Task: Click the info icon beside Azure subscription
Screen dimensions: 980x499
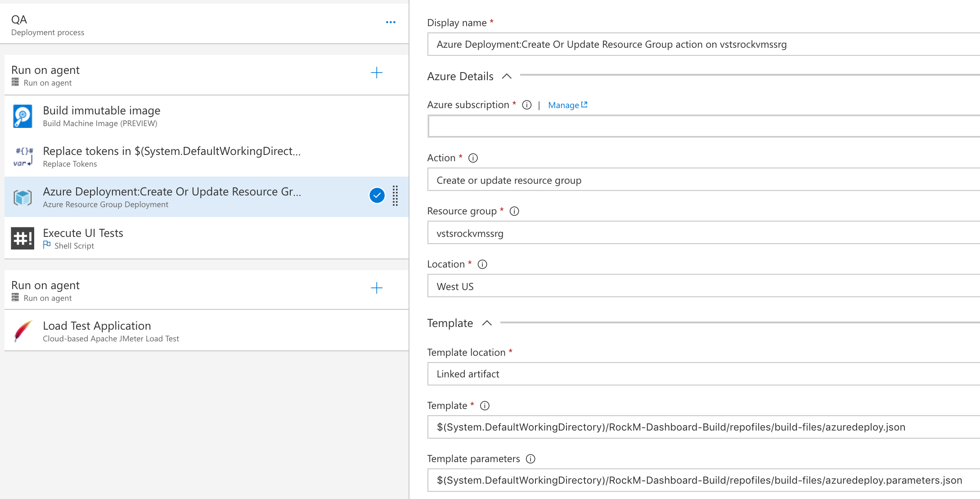Action: [x=527, y=105]
